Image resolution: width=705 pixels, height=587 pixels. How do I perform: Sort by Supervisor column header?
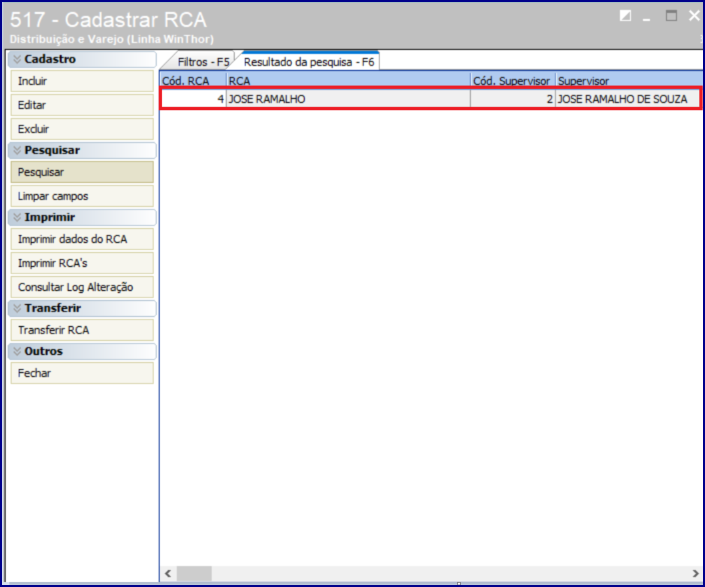(x=629, y=81)
